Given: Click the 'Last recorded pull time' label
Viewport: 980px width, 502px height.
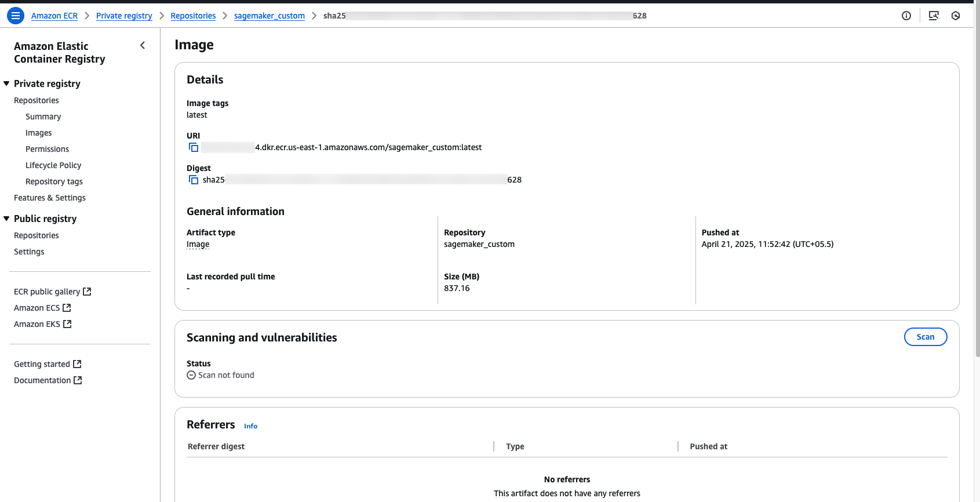Looking at the screenshot, I should click(x=231, y=277).
